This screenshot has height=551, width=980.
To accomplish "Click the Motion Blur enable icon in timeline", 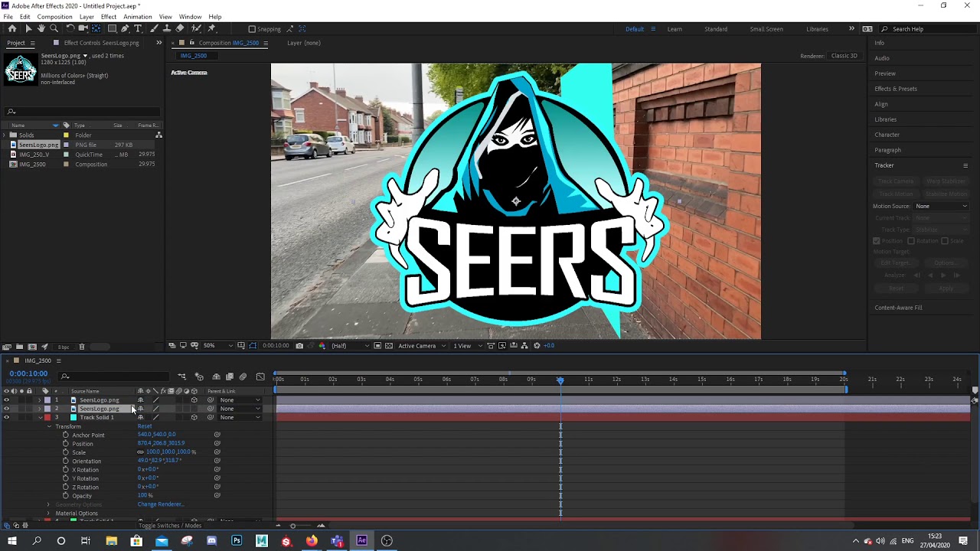I will (243, 377).
